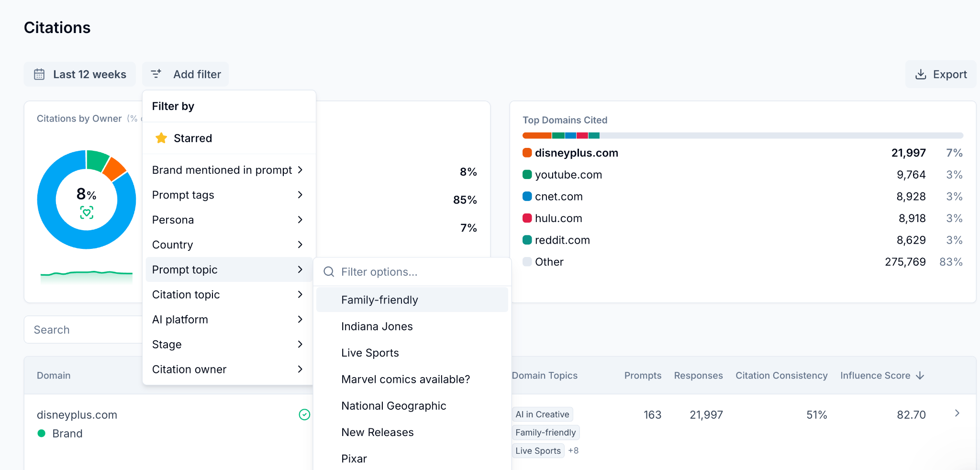Click cnet.com in Top Domains Cited
The width and height of the screenshot is (980, 470).
559,196
